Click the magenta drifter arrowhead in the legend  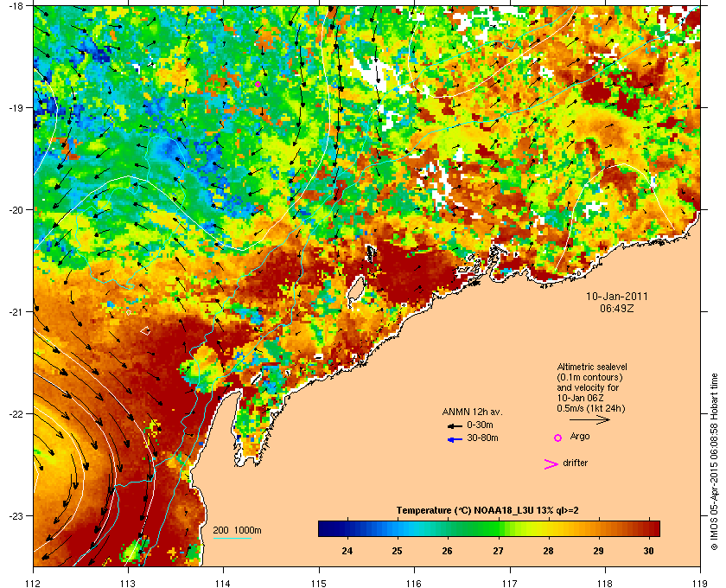[551, 463]
